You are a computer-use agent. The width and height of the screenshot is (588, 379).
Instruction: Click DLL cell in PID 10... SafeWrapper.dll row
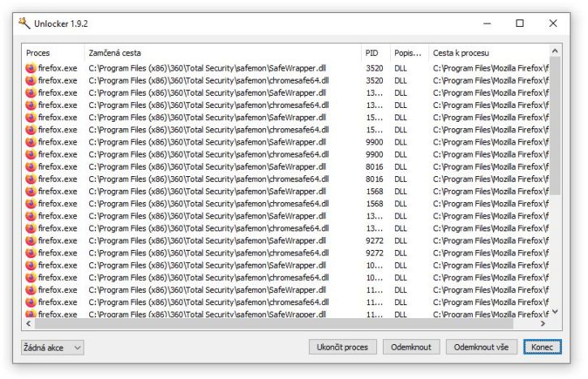click(x=401, y=265)
